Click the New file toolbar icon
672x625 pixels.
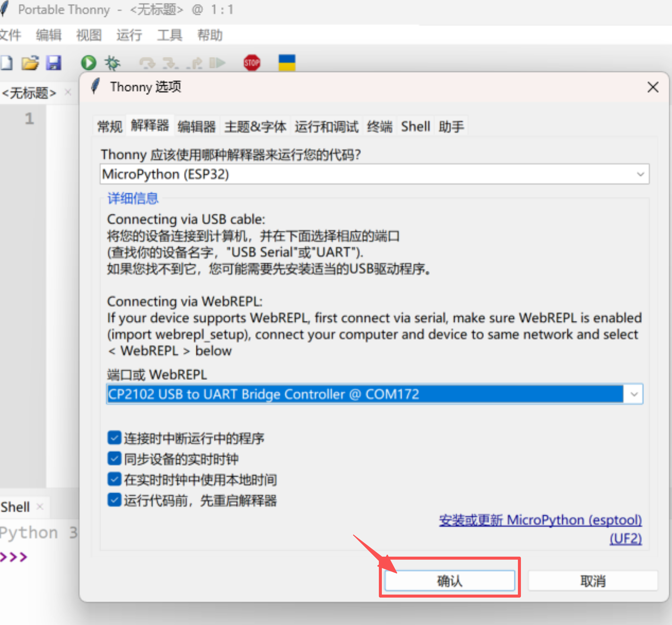(x=6, y=63)
